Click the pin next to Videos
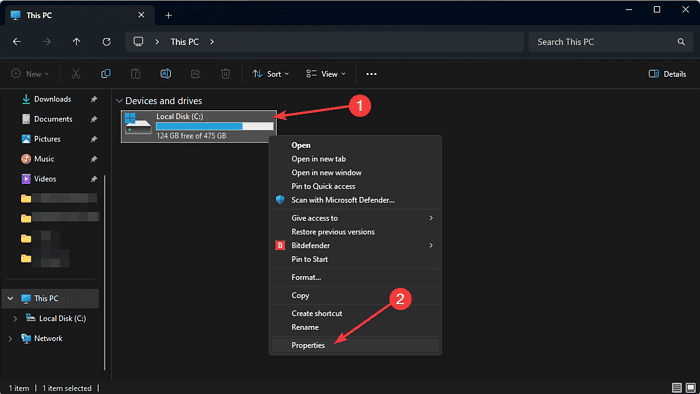700x394 pixels. pos(94,179)
